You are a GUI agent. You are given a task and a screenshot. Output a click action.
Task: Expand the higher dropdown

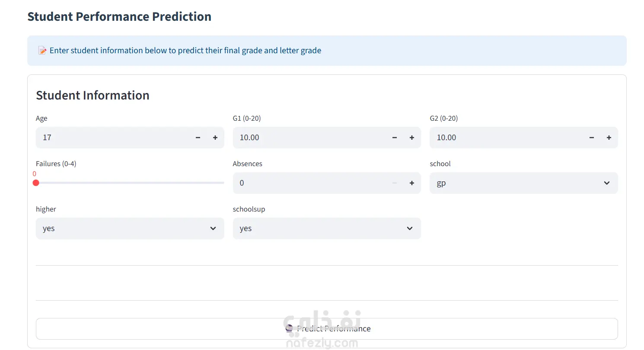130,228
